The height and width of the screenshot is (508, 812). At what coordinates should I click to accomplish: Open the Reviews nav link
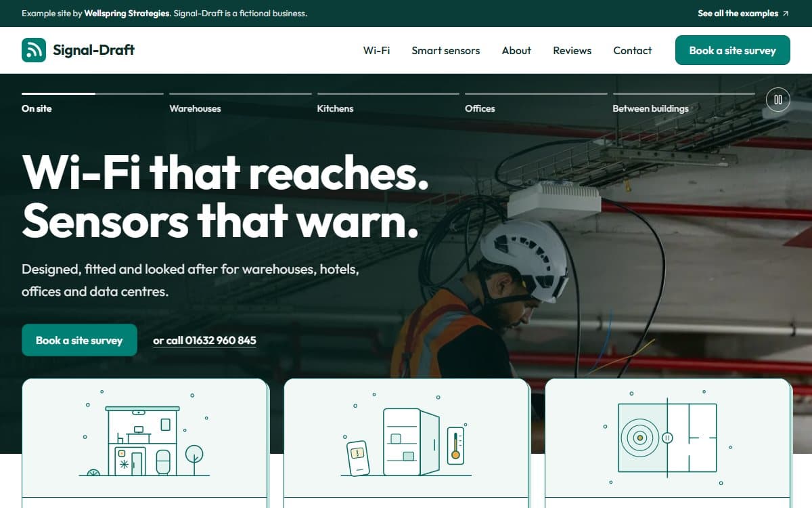572,50
